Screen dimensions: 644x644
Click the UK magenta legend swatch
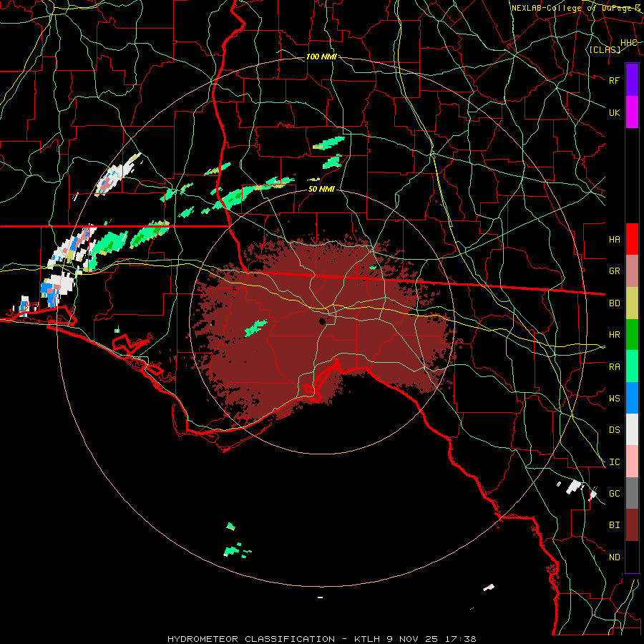coord(632,112)
